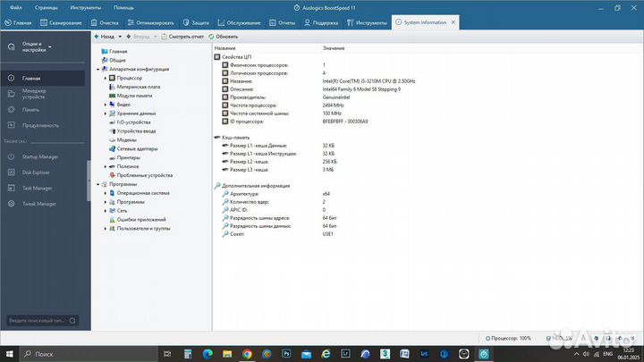644x362 pixels.
Task: Click the Назад navigation button
Action: pyautogui.click(x=105, y=37)
